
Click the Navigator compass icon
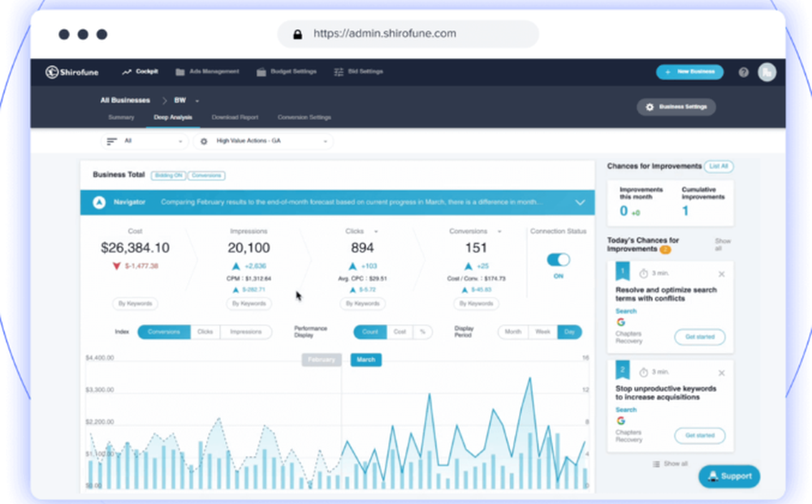point(99,202)
